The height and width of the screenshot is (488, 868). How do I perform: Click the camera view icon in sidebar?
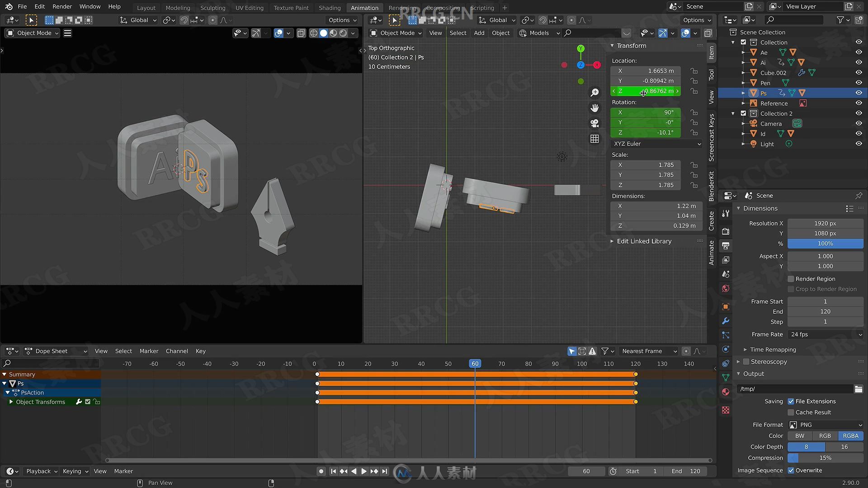pos(594,123)
